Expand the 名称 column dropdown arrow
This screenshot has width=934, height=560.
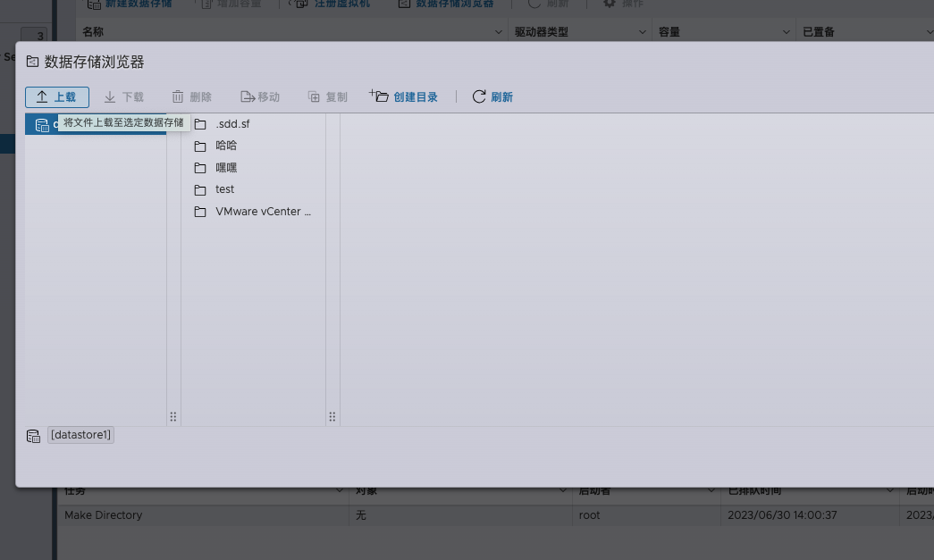pyautogui.click(x=499, y=32)
